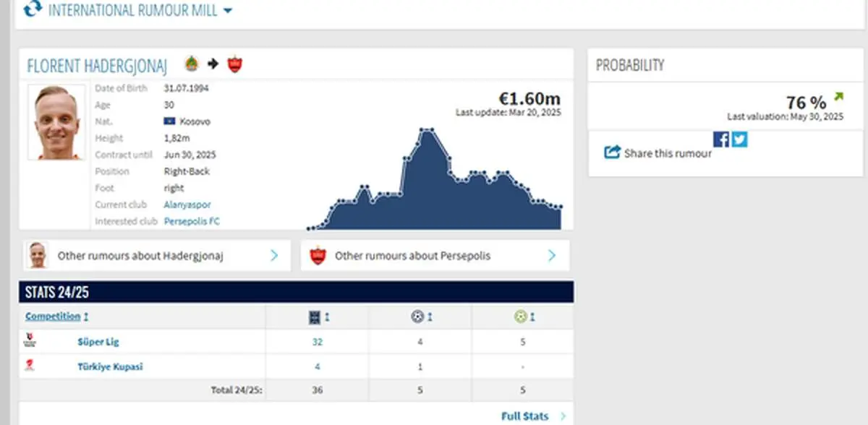This screenshot has height=425, width=868.
Task: Open the International Rumour Mill dropdown
Action: click(x=227, y=11)
